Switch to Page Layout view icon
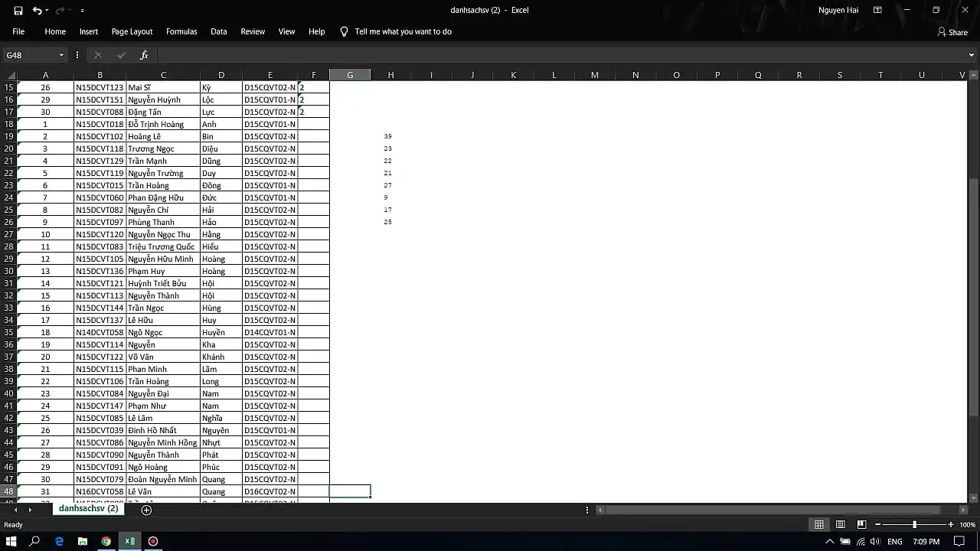The height and width of the screenshot is (551, 980). [840, 524]
